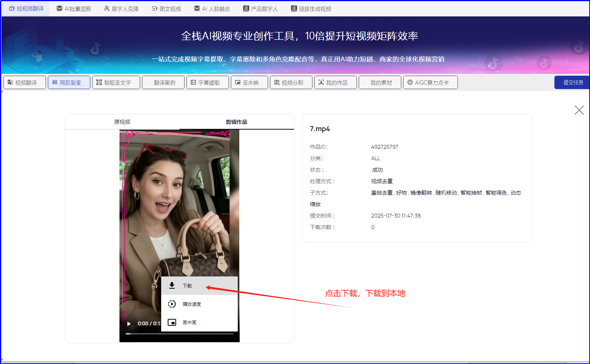This screenshot has height=364, width=590.
Task: Open the 去水映 tool
Action: (x=249, y=83)
